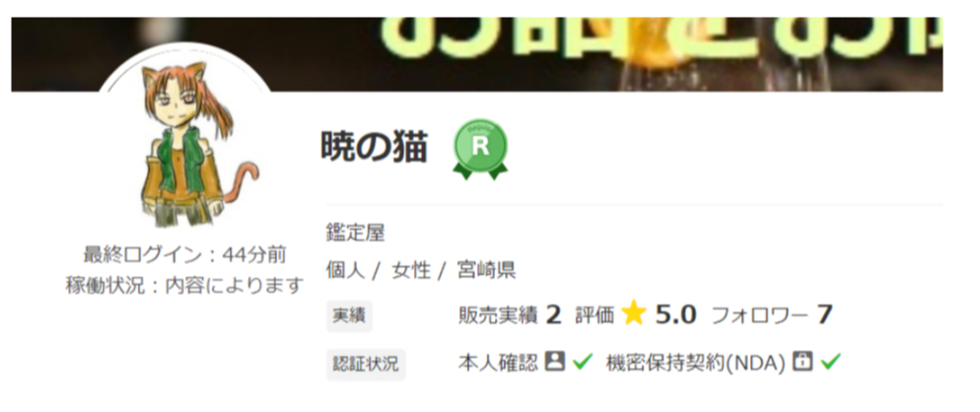The height and width of the screenshot is (412, 980).
Task: Click the NDA lock icon
Action: click(x=803, y=361)
